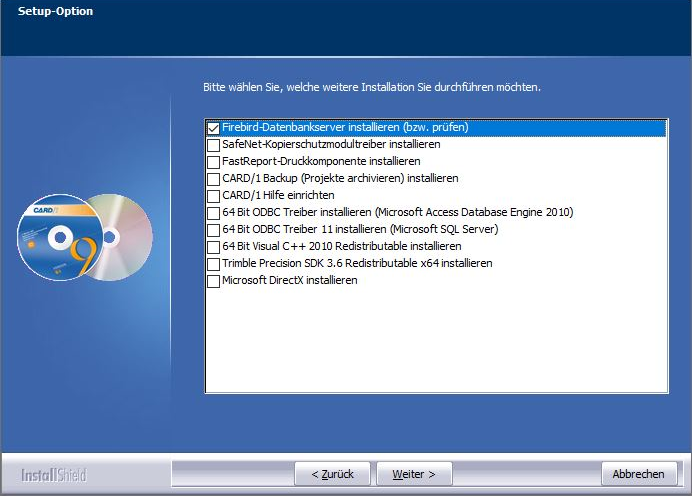Select 'Firebird-Datenbankserver installieren (bzw. prüfen)' row text
The width and height of the screenshot is (692, 496).
tap(345, 128)
